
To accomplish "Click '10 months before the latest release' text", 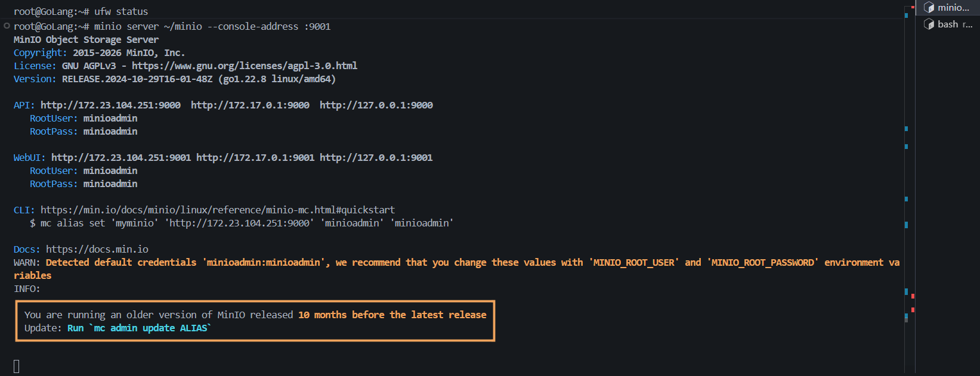I will click(392, 315).
